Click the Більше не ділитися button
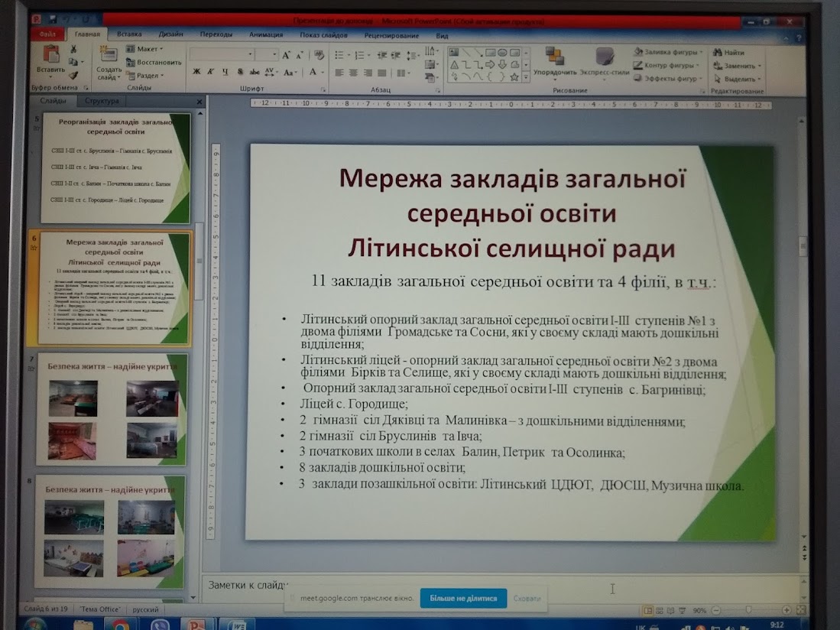 pyautogui.click(x=463, y=598)
